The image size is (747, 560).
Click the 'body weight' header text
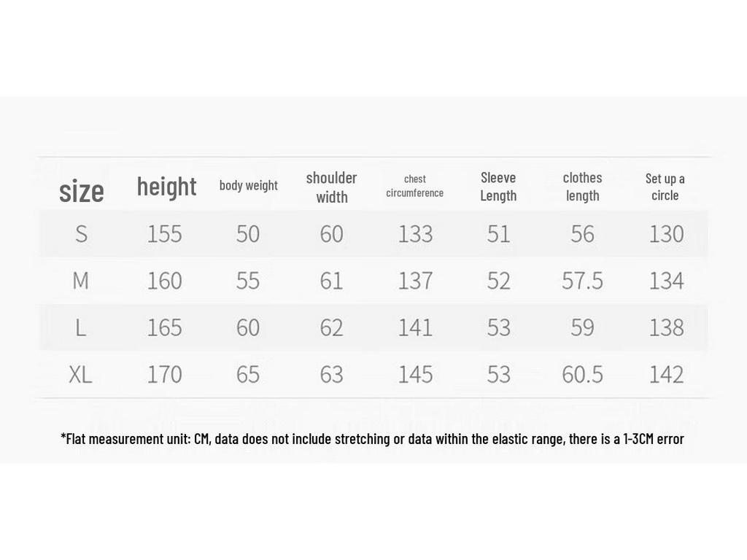pyautogui.click(x=248, y=185)
